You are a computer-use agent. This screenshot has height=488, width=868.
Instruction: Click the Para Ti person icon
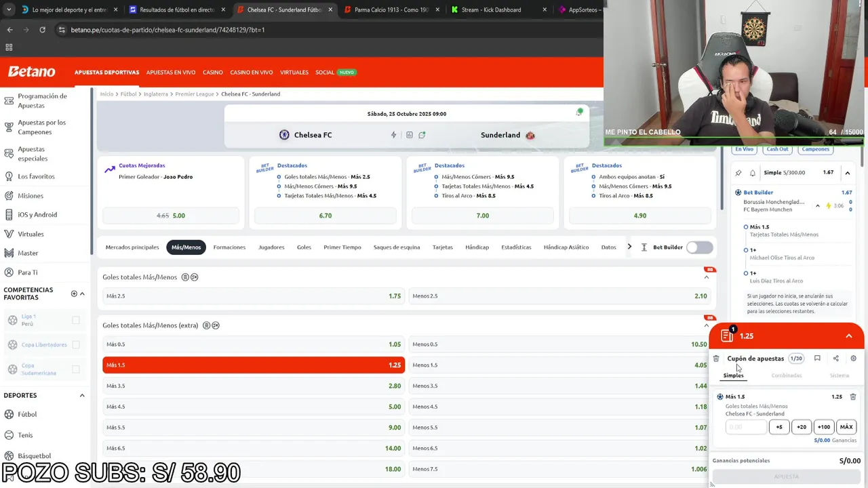pos(9,272)
